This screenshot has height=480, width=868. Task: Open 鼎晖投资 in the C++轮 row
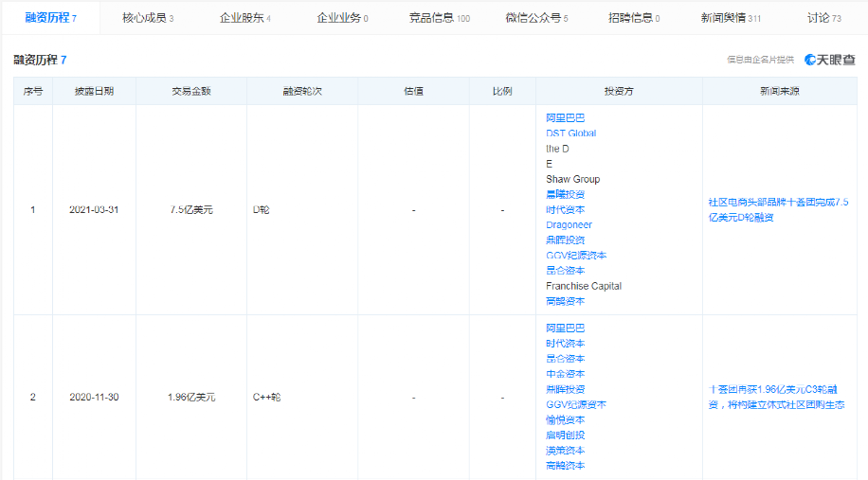[x=565, y=389]
